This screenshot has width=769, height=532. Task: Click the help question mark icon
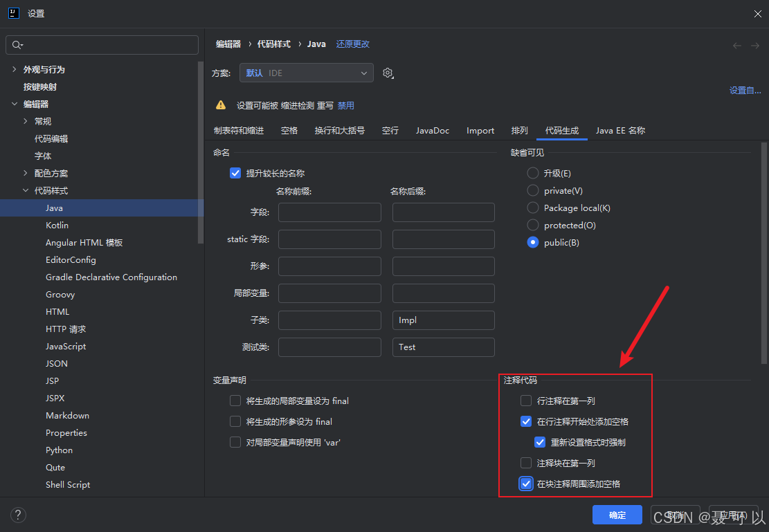[18, 515]
